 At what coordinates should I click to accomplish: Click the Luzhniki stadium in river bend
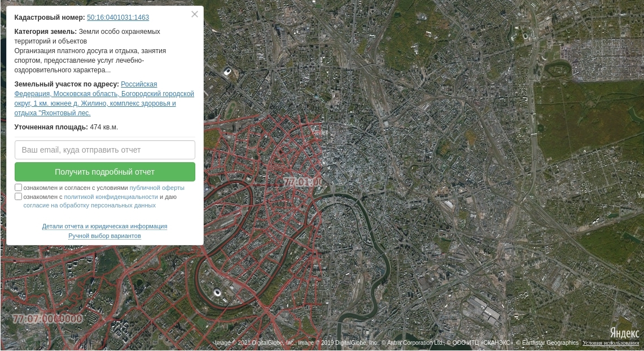(x=217, y=292)
